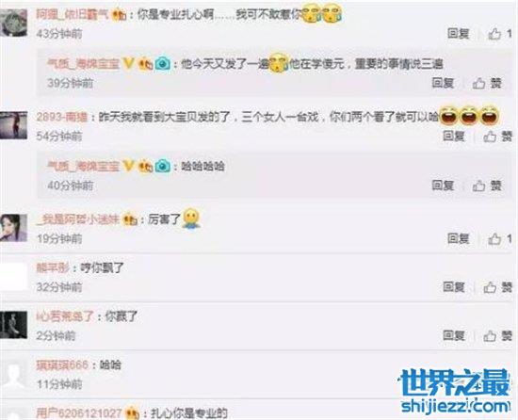Image resolution: width=518 pixels, height=420 pixels.
Task: Click the avatar beside the 厉害了 comment
Action: pos(13,228)
